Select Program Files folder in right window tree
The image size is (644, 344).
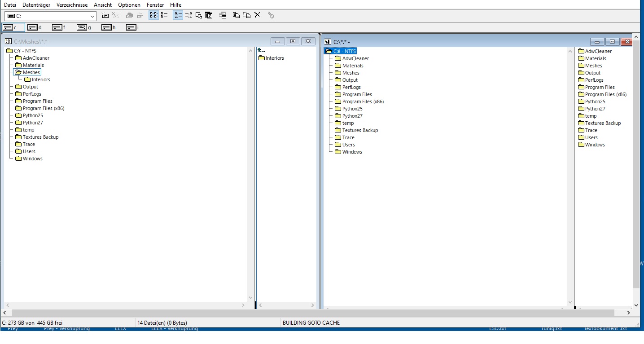pos(357,94)
